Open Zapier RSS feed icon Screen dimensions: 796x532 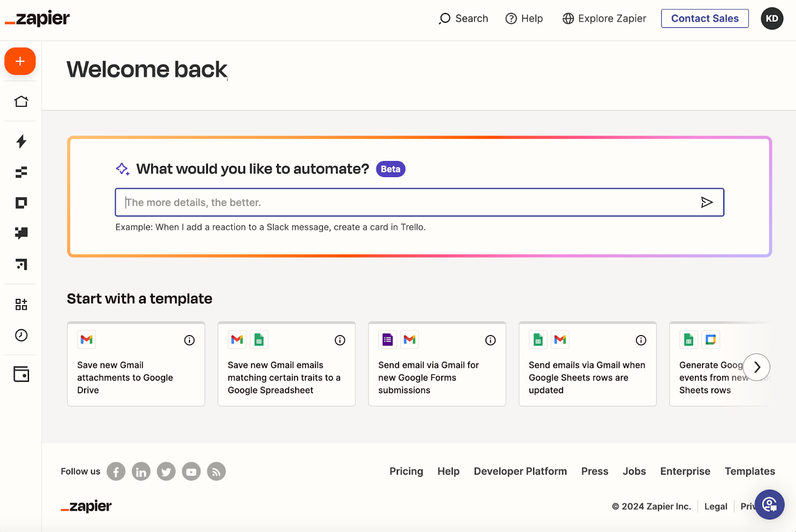tap(216, 471)
